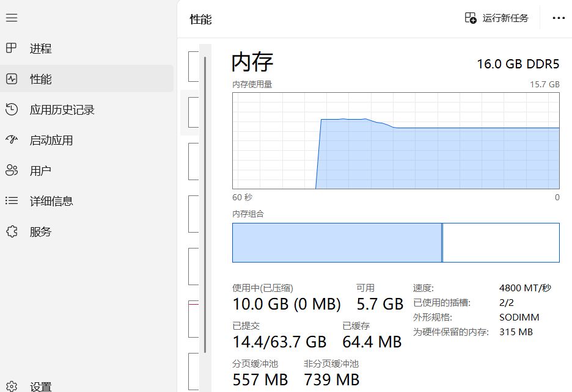Image resolution: width=572 pixels, height=392 pixels.
Task: Switch to the 性能 sidebar tab
Action: click(x=86, y=79)
